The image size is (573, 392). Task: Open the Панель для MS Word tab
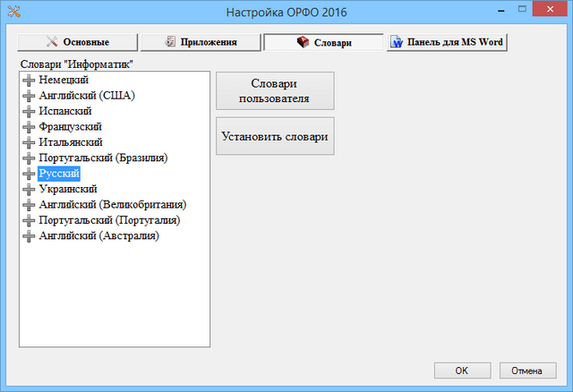[448, 42]
